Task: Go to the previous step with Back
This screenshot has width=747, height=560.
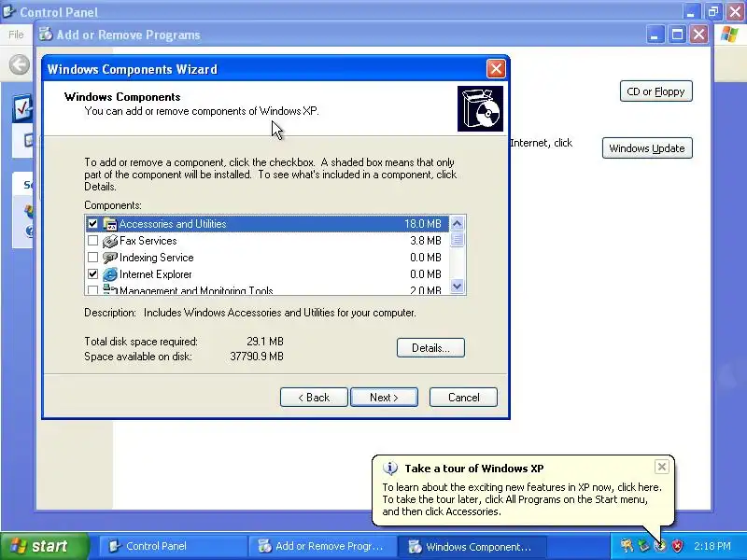Action: pos(314,398)
